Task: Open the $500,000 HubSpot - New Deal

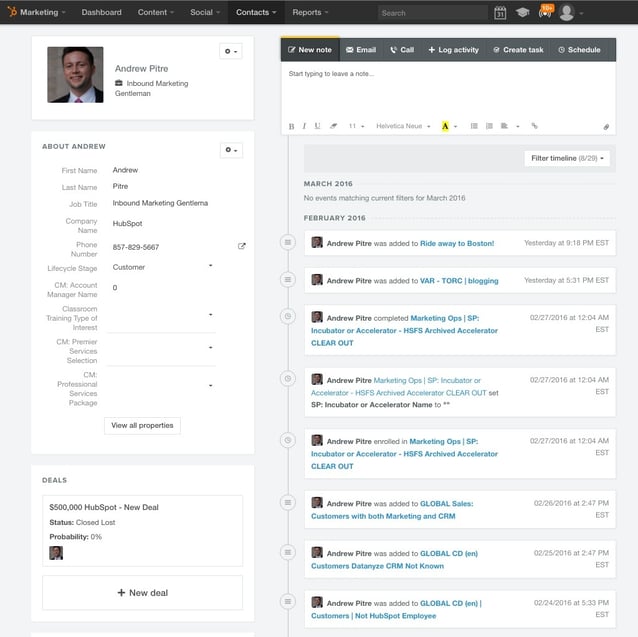Action: (104, 507)
